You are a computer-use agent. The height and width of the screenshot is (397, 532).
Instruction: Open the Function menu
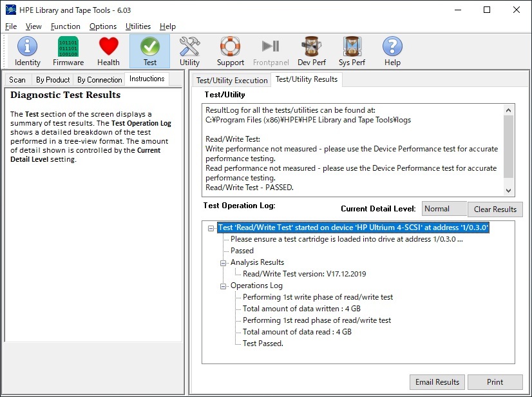pos(66,26)
